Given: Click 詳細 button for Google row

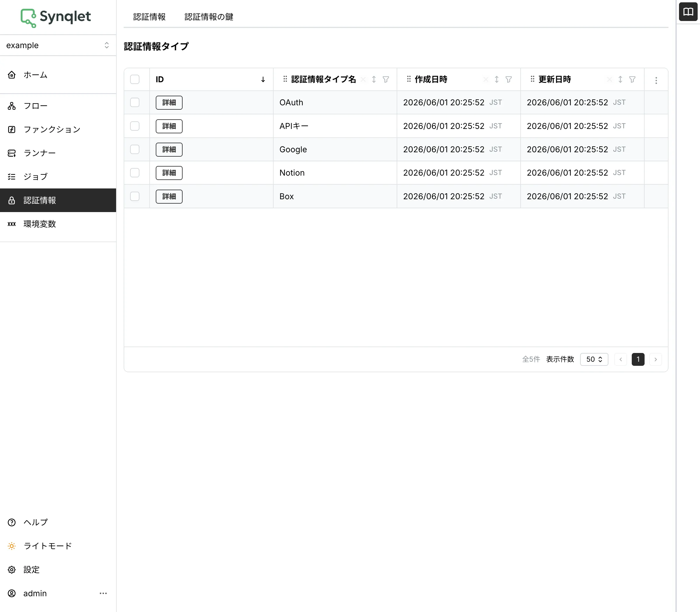Looking at the screenshot, I should [x=169, y=150].
